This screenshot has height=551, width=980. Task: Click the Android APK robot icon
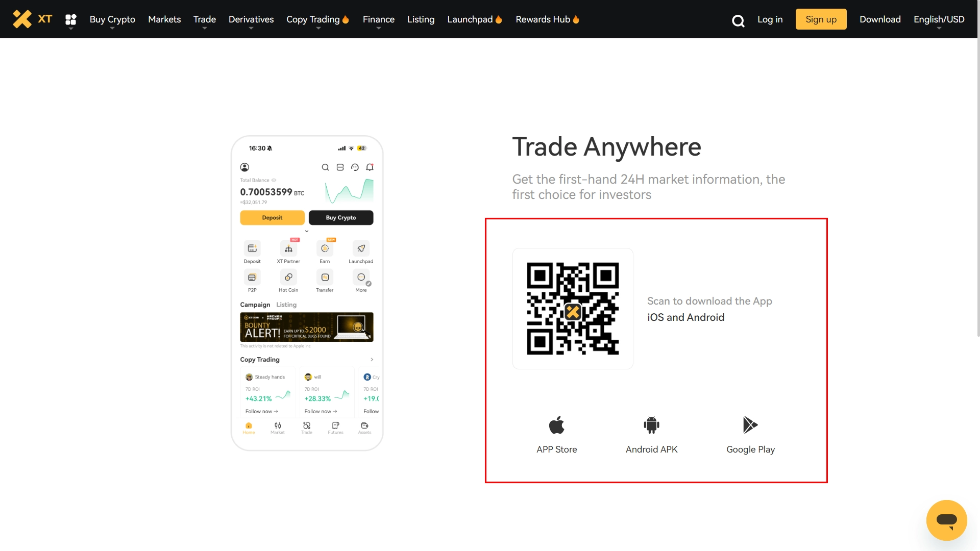651,424
